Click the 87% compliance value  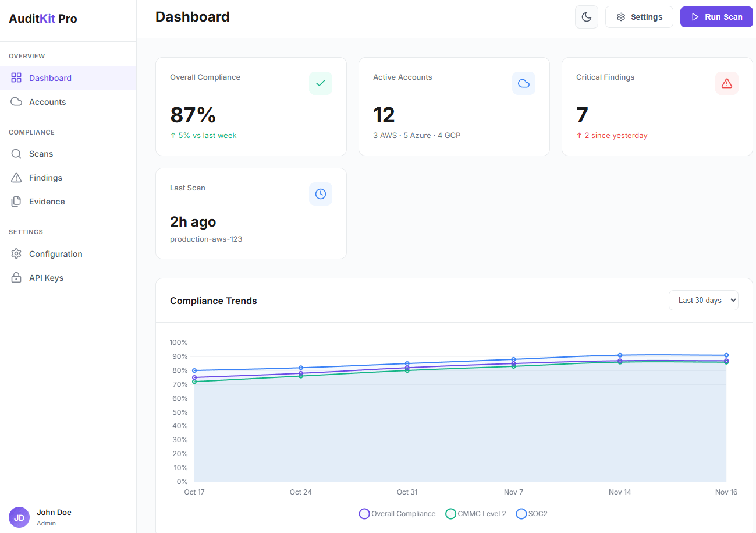pos(193,115)
